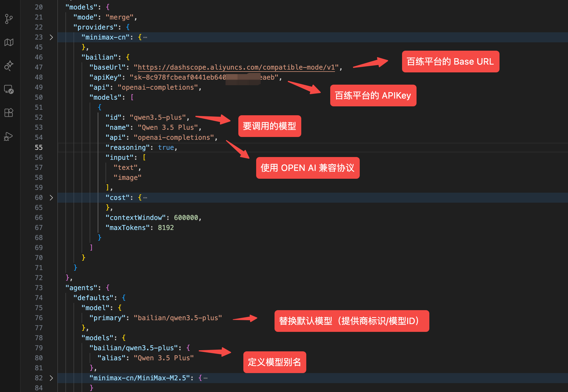This screenshot has width=568, height=392.
Task: Open the Source Control view in the sidebar
Action: click(x=9, y=19)
